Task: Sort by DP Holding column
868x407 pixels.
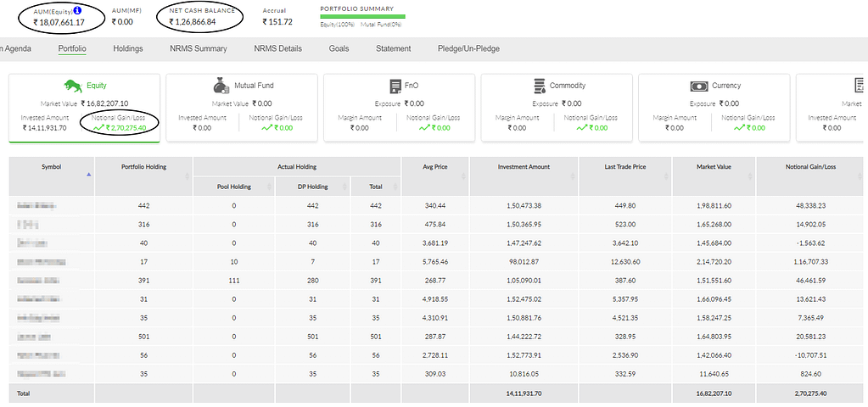Action: 345,187
